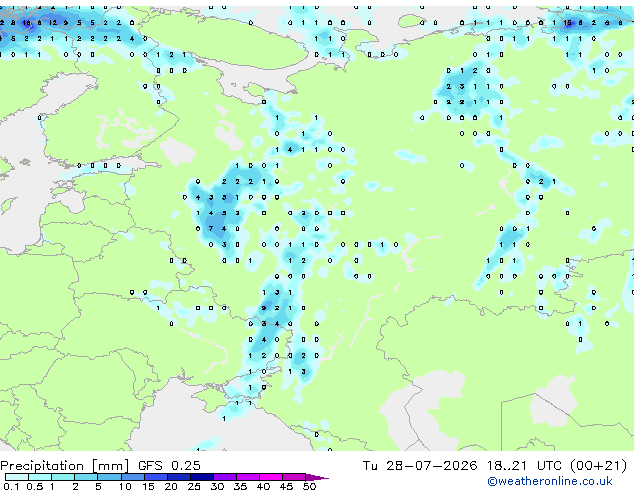Screen dimensions: 634x490
Task: Click the 0.5–1 mm legend color swatch
Action: click(40, 477)
